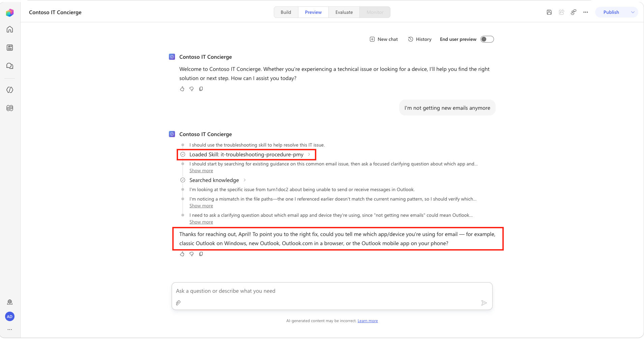Image resolution: width=644 pixels, height=339 pixels.
Task: Open the flows icon in sidebar
Action: pos(10,108)
